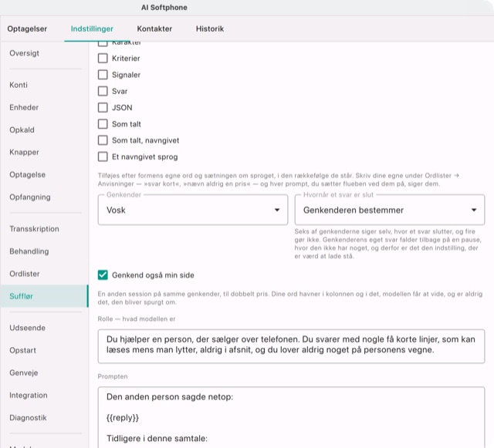Go to the Historik tab
The image size is (494, 448).
(x=210, y=29)
